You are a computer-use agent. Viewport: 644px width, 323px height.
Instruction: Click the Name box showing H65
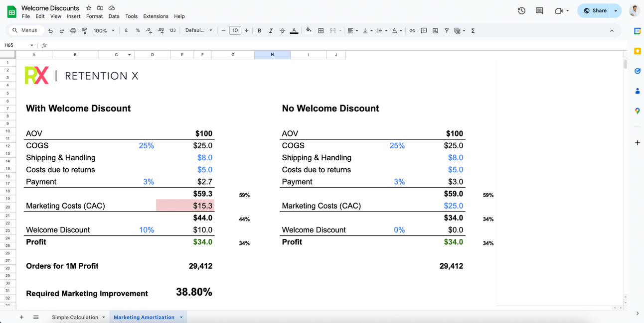pyautogui.click(x=15, y=45)
